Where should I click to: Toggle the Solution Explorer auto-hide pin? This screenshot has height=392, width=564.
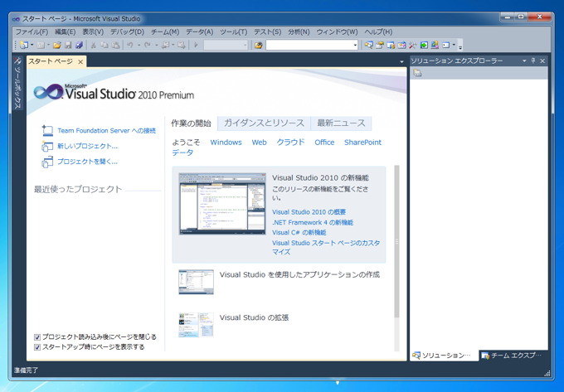click(533, 60)
